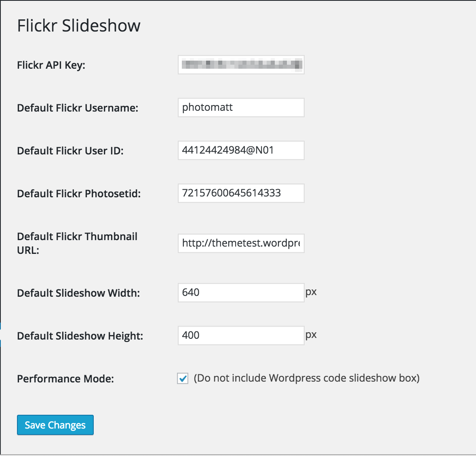Focus the Default Flickr Username field containing photomatt
This screenshot has height=456, width=476.
(x=241, y=108)
